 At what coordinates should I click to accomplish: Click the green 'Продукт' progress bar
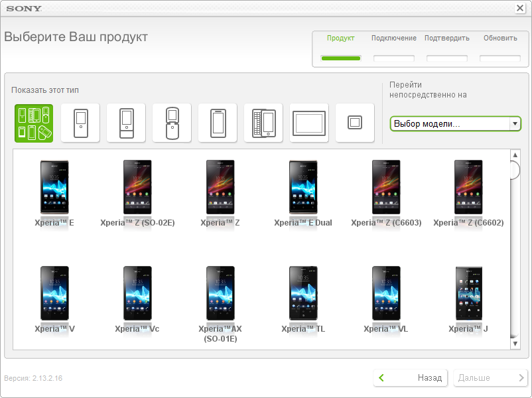341,58
